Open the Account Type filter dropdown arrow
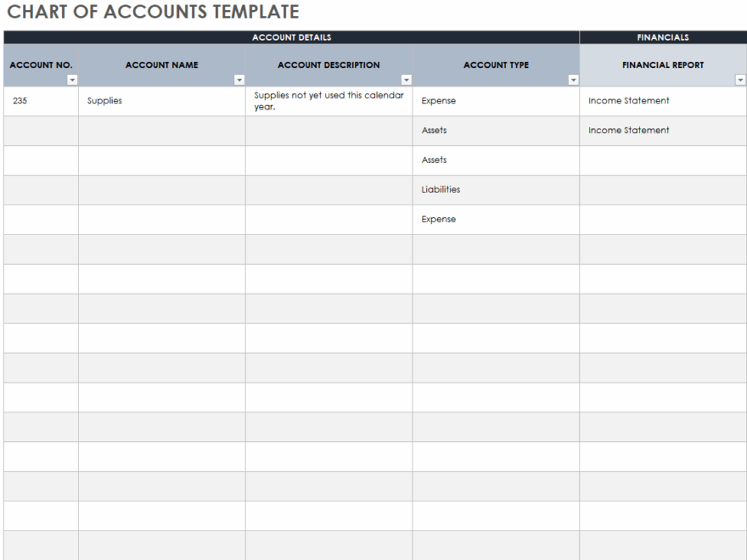 573,81
